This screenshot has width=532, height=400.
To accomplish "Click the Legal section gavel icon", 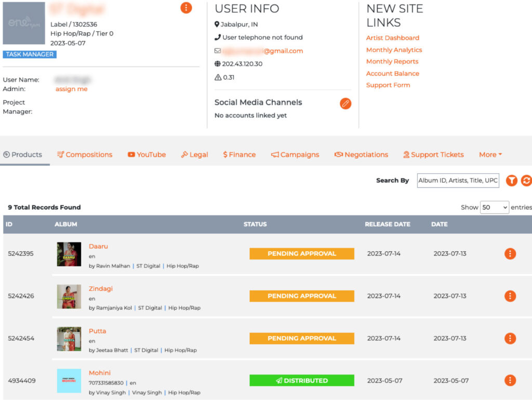I will coord(185,154).
